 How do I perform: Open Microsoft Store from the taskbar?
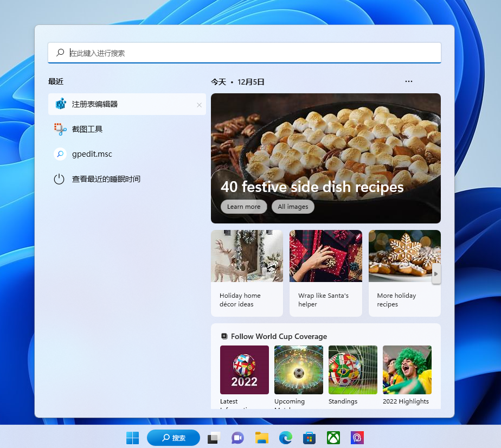pos(309,438)
